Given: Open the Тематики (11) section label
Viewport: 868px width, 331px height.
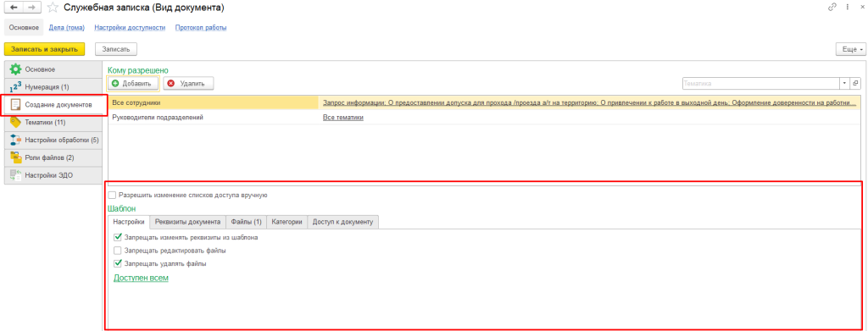Looking at the screenshot, I should tap(46, 122).
